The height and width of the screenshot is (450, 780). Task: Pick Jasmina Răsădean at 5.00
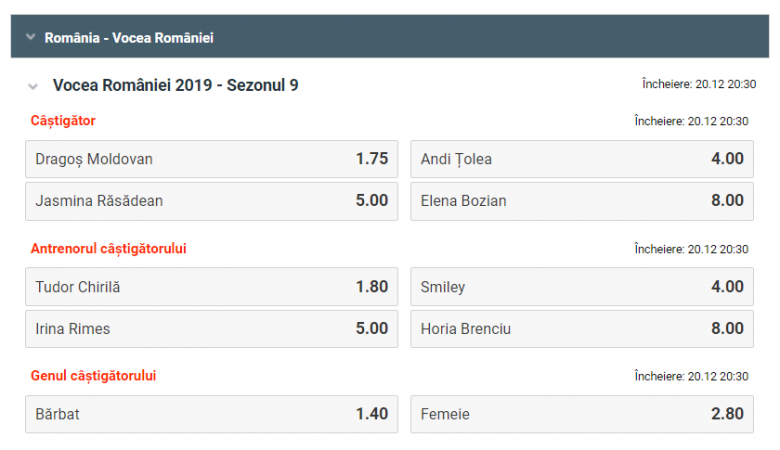[211, 201]
